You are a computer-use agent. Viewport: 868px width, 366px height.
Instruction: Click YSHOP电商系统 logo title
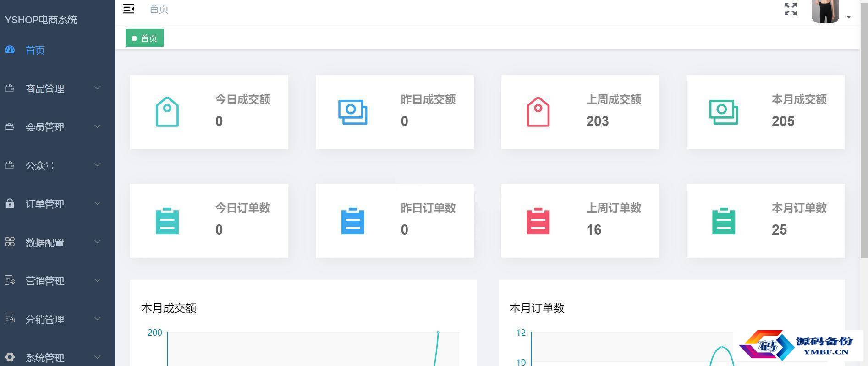point(41,20)
